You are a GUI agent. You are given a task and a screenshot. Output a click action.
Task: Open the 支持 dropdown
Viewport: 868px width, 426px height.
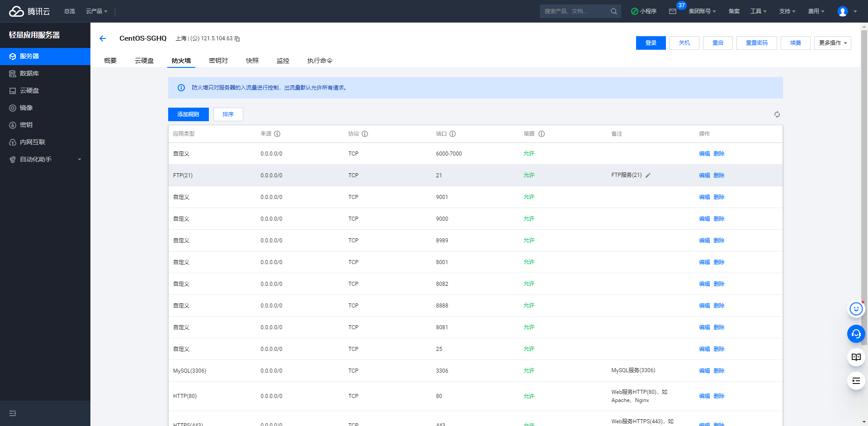[x=787, y=11]
